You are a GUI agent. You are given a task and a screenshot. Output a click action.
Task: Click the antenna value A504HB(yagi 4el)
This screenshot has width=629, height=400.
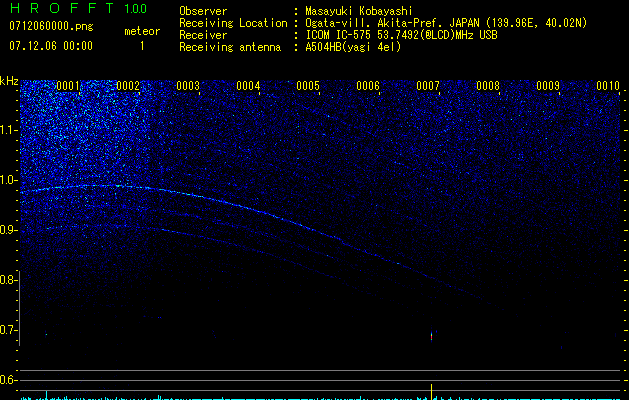[353, 47]
